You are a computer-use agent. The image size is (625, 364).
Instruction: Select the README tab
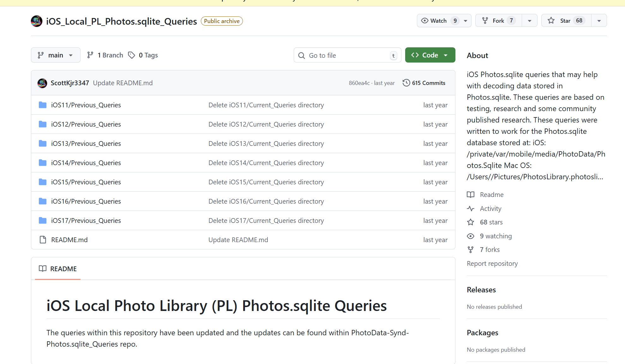click(x=58, y=269)
